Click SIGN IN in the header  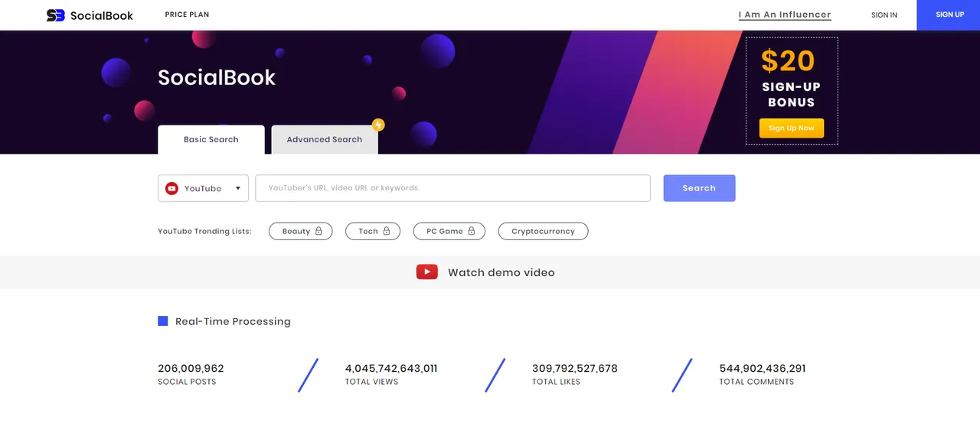pyautogui.click(x=884, y=15)
